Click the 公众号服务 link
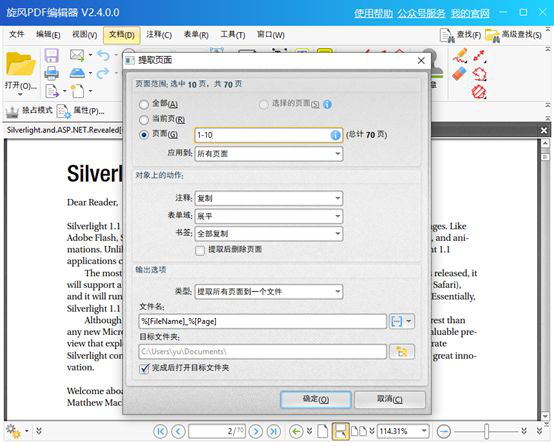The height and width of the screenshot is (446, 554). tap(422, 13)
